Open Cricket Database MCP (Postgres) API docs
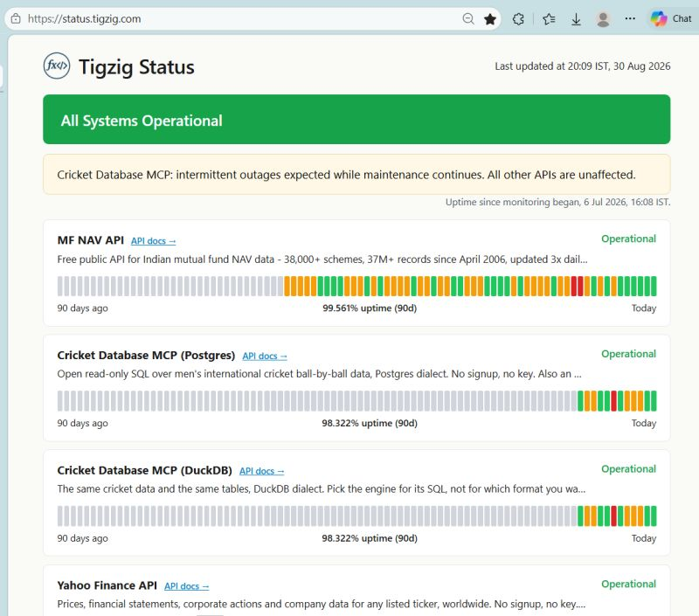Image resolution: width=699 pixels, height=616 pixels. tap(265, 356)
